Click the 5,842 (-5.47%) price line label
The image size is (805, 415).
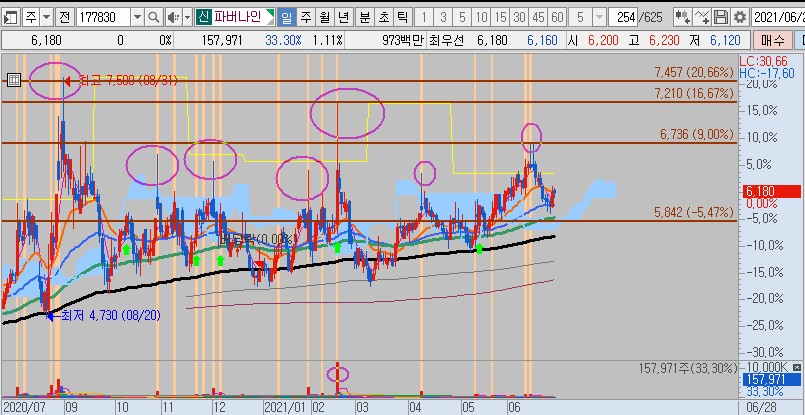694,212
